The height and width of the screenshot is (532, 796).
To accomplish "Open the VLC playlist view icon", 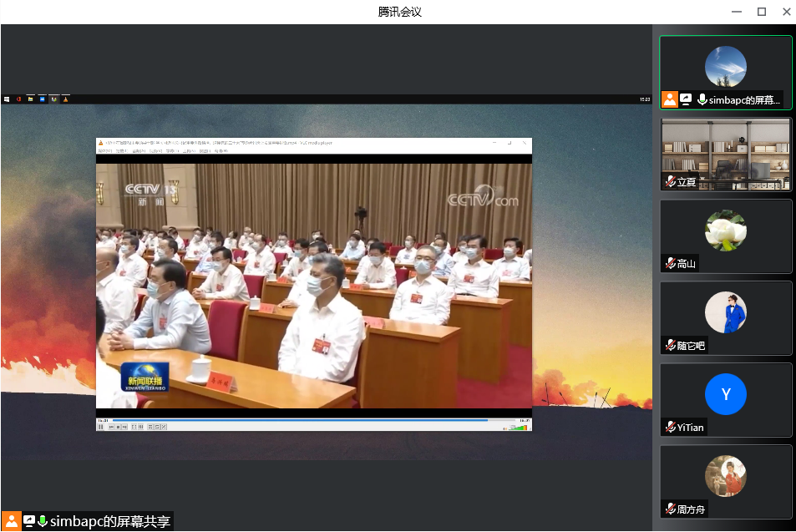I will coord(150,427).
